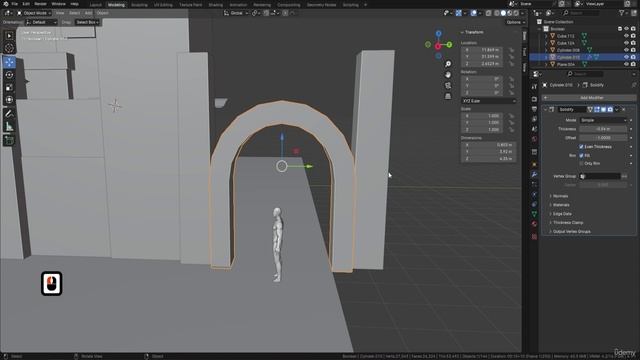Open the Edit menu
This screenshot has width=640, height=360.
click(x=26, y=4)
